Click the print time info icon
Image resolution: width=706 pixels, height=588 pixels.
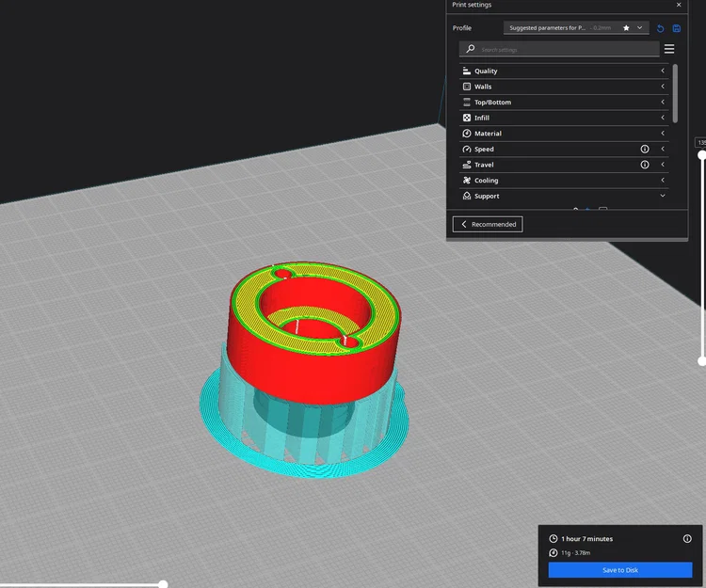coord(687,538)
